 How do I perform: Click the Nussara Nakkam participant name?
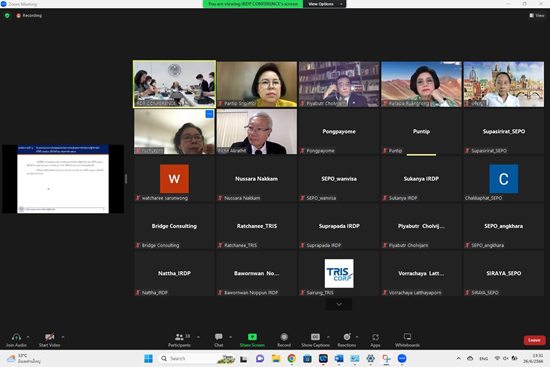click(256, 179)
